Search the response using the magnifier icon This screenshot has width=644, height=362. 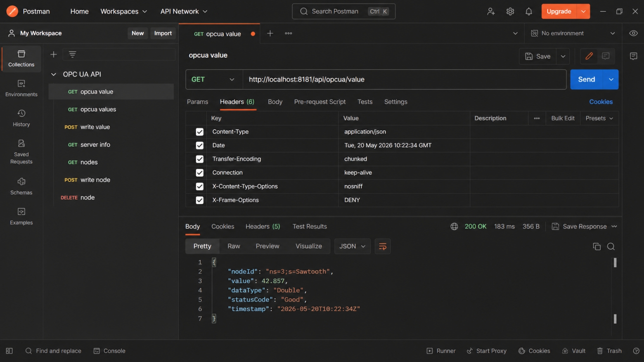611,246
